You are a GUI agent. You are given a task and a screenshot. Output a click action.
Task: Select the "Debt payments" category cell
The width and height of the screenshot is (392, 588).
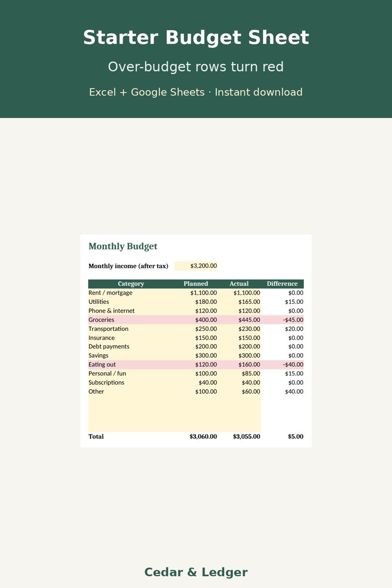point(131,346)
